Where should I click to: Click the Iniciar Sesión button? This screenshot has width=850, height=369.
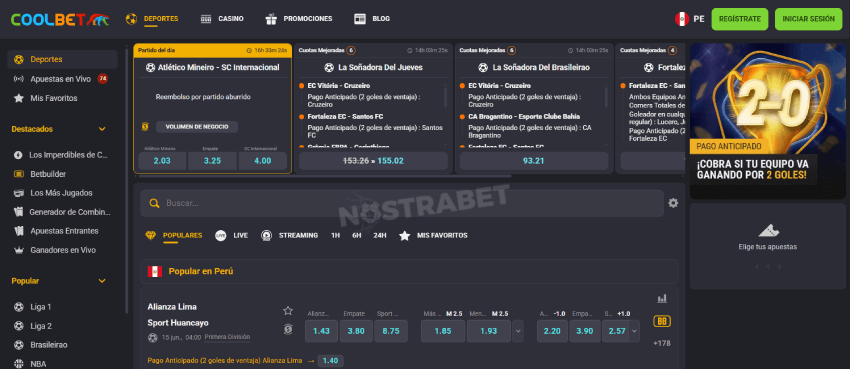pyautogui.click(x=808, y=19)
